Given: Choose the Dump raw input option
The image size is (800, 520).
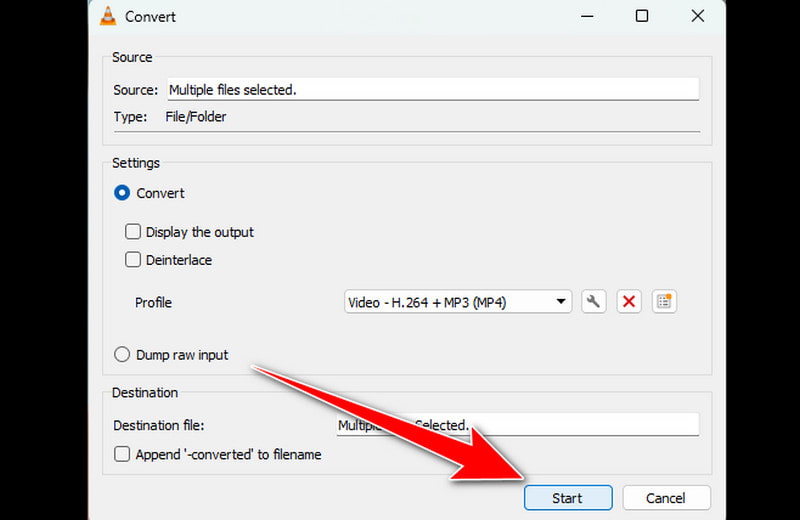Looking at the screenshot, I should 123,354.
